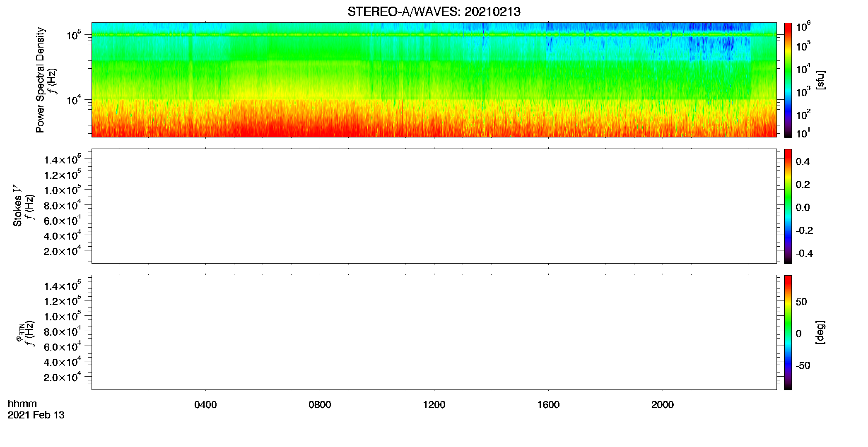Image resolution: width=868 pixels, height=447 pixels.
Task: Click the 2000 time axis label
Action: [663, 405]
